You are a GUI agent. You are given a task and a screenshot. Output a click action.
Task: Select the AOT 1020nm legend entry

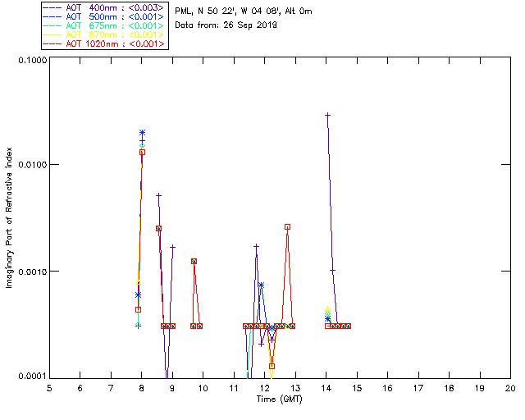click(104, 43)
